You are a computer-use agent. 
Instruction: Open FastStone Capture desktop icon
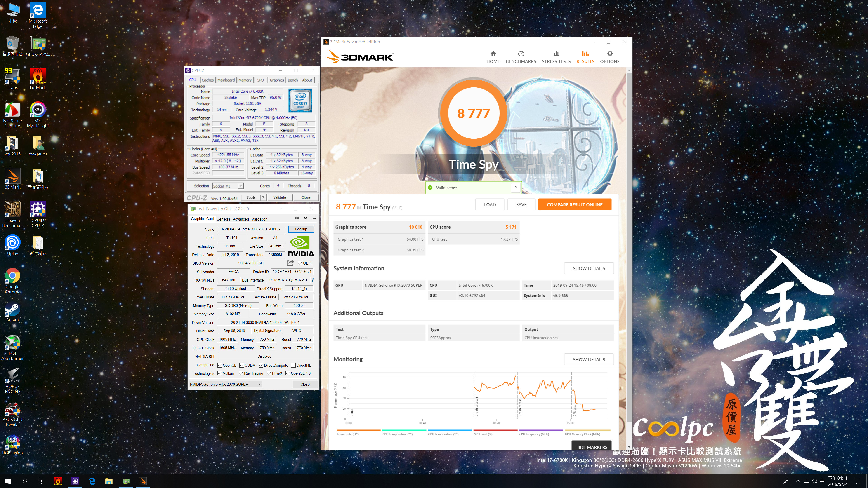[x=12, y=115]
